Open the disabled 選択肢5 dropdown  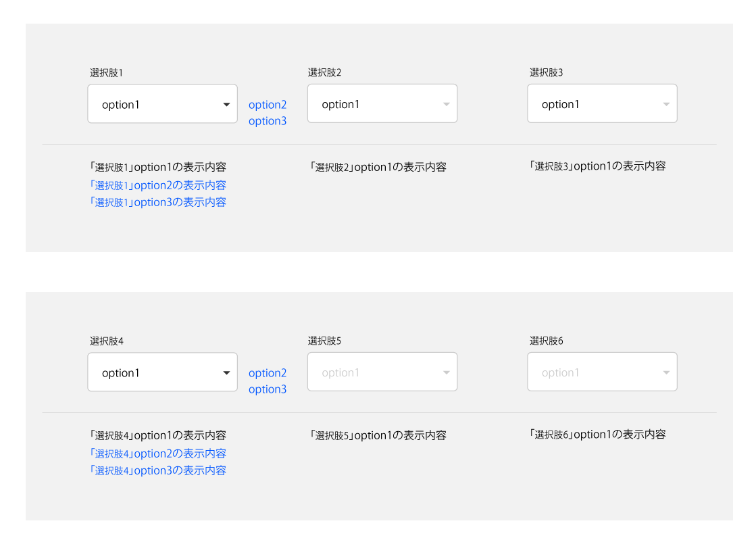pos(382,371)
